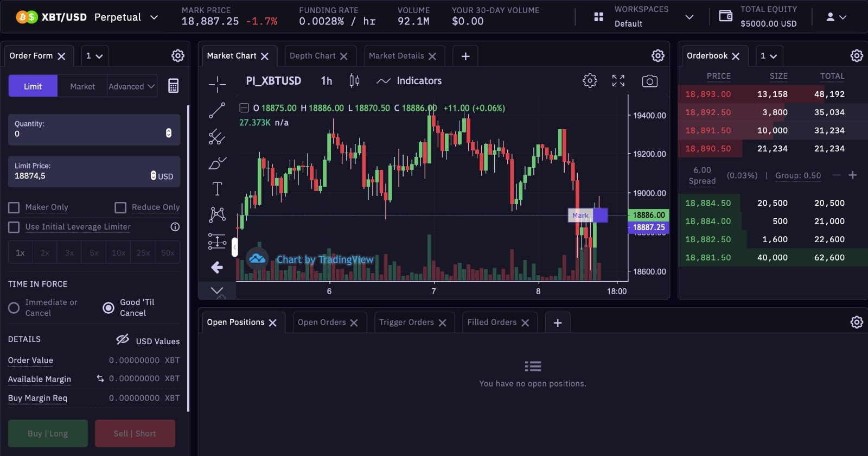
Task: Change candlestick chart style
Action: [x=354, y=80]
